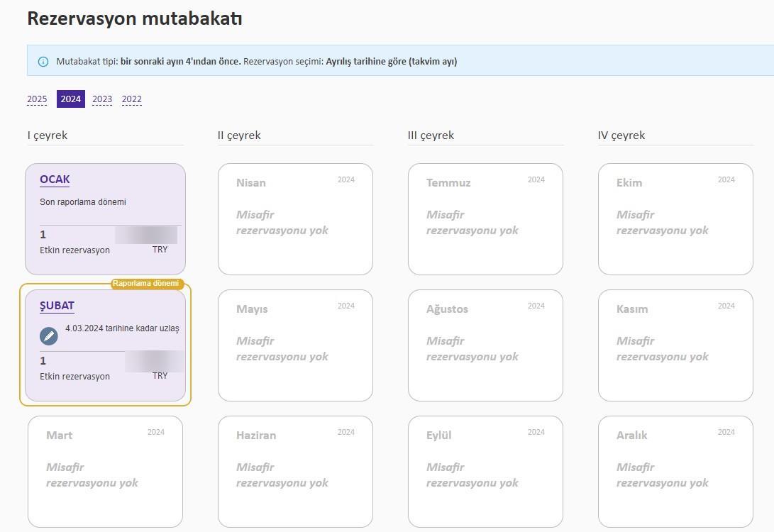Select the Kasım month card
The width and height of the screenshot is (774, 532).
coord(675,345)
